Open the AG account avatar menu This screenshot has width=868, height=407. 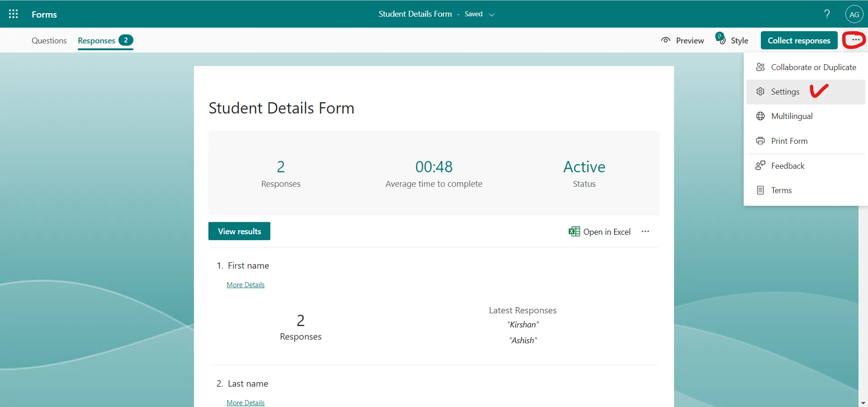854,14
